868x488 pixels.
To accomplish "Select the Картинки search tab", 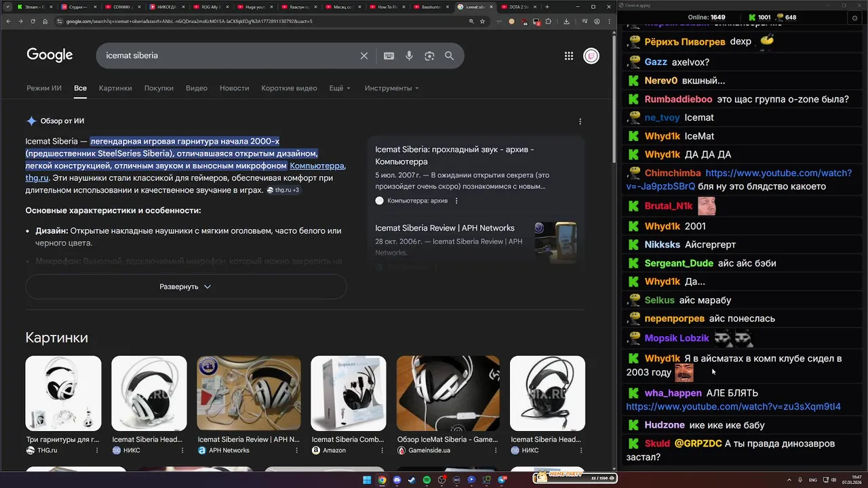I will coord(115,88).
